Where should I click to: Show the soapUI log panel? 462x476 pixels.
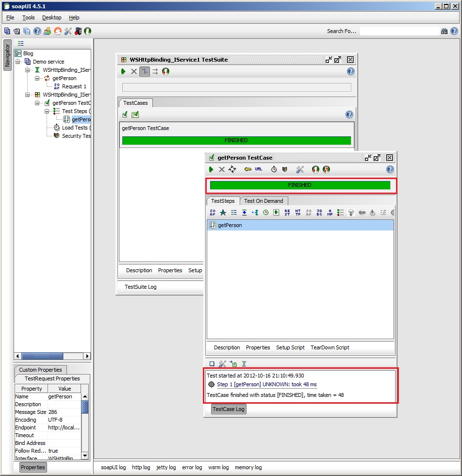click(x=114, y=467)
